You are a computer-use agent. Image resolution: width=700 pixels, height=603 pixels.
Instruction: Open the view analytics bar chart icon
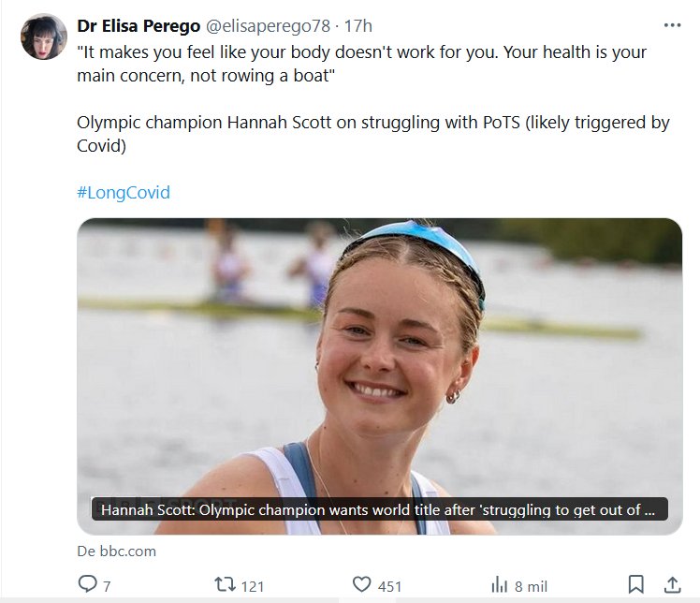[500, 585]
